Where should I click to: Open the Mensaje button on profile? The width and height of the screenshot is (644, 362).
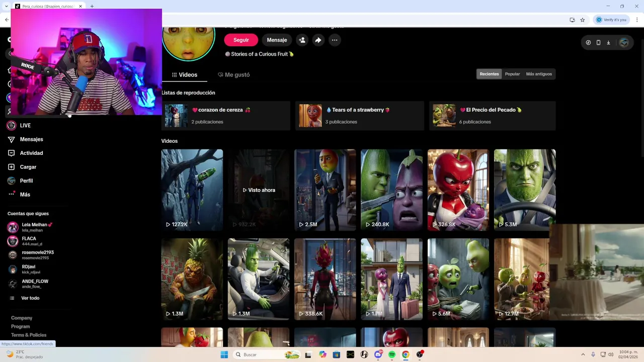pos(277,40)
